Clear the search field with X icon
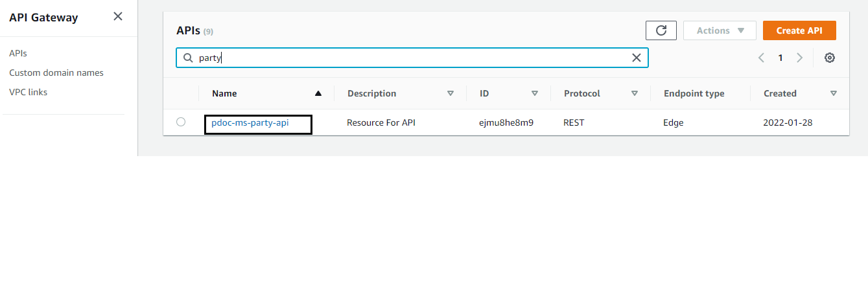The image size is (868, 298). 636,58
